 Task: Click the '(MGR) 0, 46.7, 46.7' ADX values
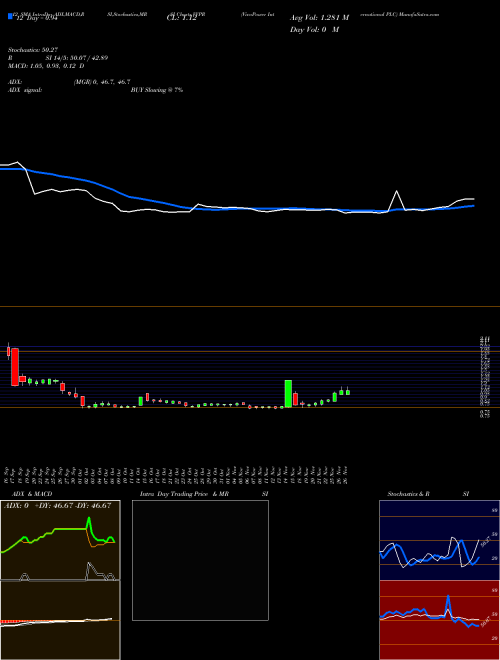coord(102,82)
